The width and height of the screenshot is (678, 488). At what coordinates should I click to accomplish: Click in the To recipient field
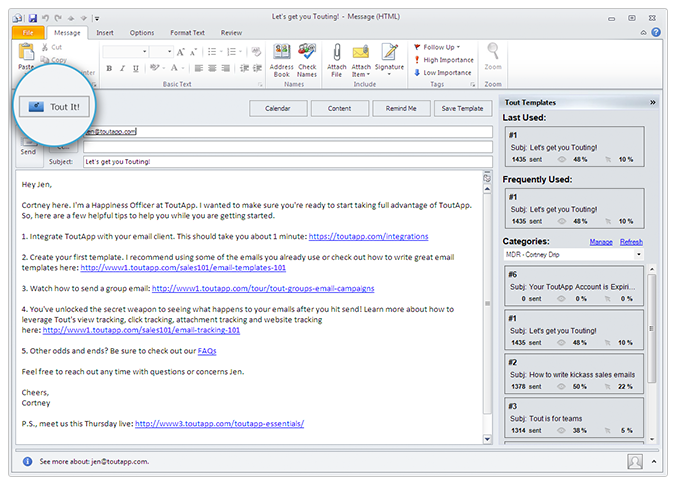pos(288,131)
